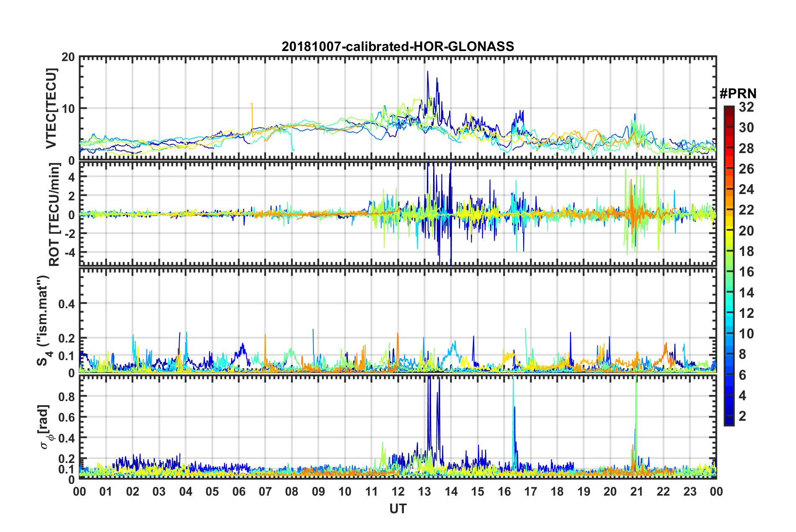Select the orange VTEC spike near 06:30 UT
The height and width of the screenshot is (532, 796).
click(x=252, y=104)
